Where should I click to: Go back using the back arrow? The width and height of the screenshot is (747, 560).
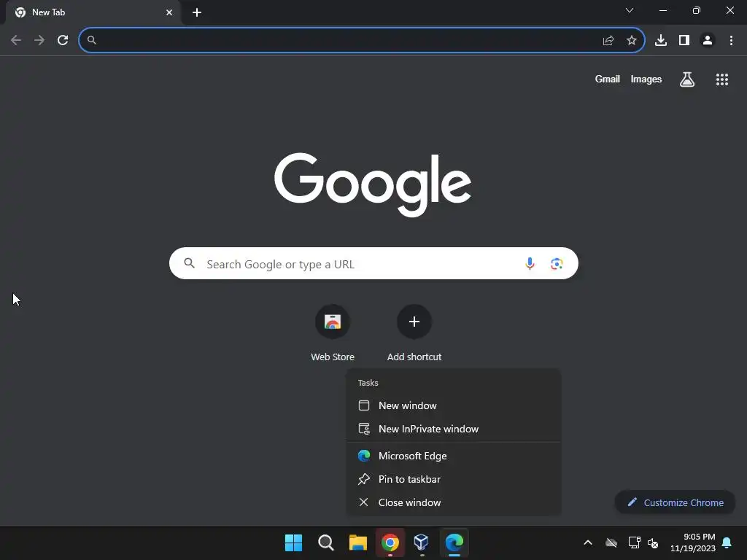coord(16,40)
